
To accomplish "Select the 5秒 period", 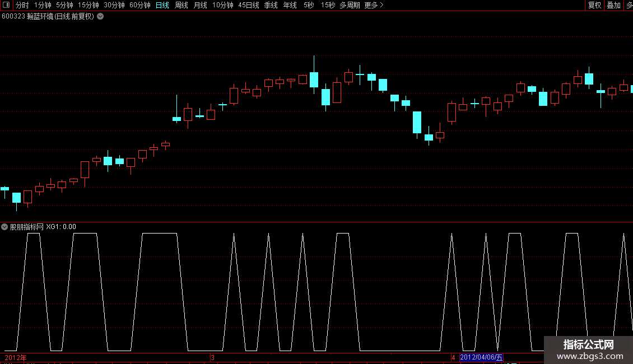I will pyautogui.click(x=309, y=5).
